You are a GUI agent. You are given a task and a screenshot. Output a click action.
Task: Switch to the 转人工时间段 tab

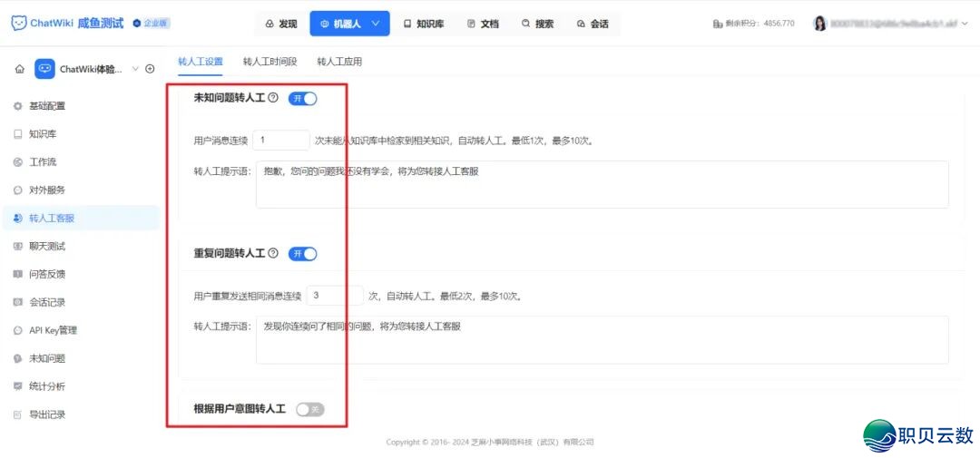tap(270, 62)
